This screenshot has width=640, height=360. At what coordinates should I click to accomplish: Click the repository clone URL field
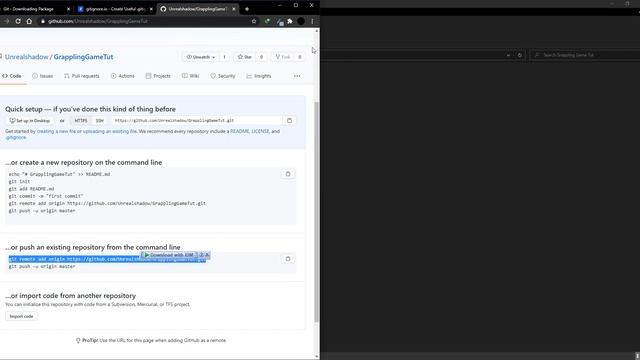pos(197,121)
